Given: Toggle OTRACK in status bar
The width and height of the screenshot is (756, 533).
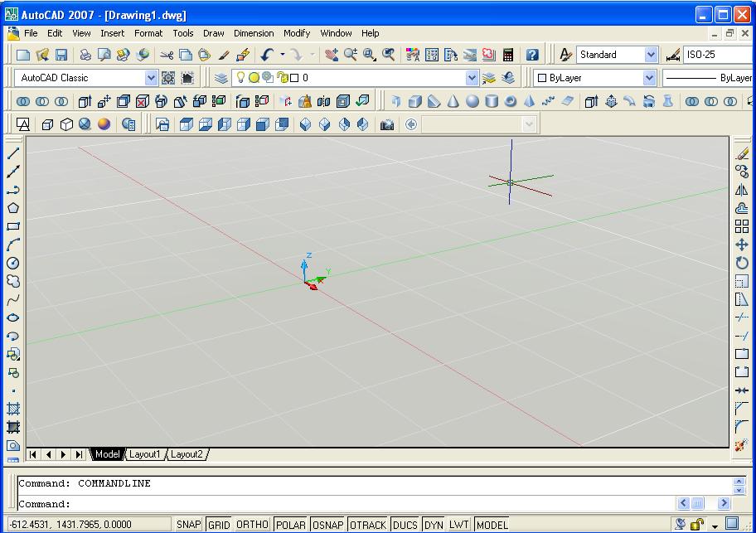Looking at the screenshot, I should click(x=368, y=525).
